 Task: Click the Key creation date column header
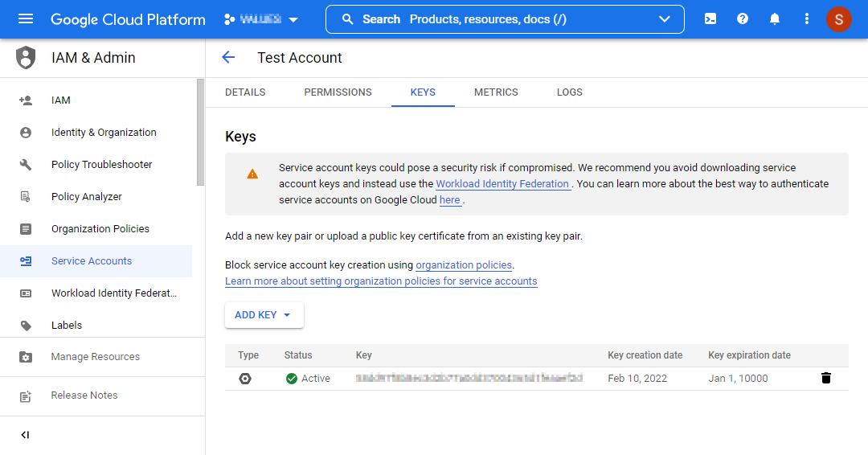coord(645,355)
